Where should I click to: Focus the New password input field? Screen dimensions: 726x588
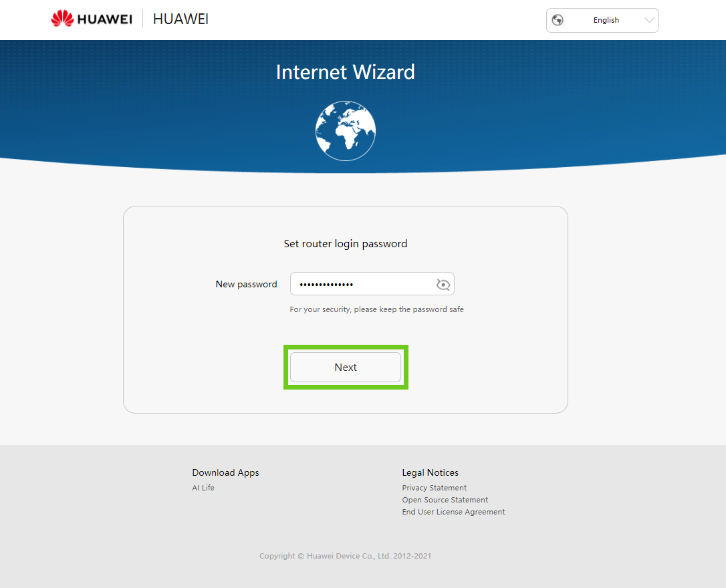(361, 284)
